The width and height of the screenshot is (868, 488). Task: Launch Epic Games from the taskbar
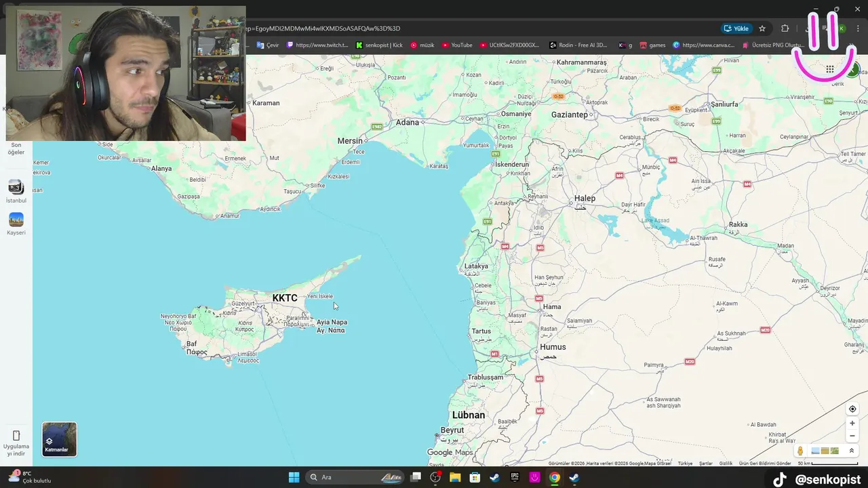click(515, 477)
